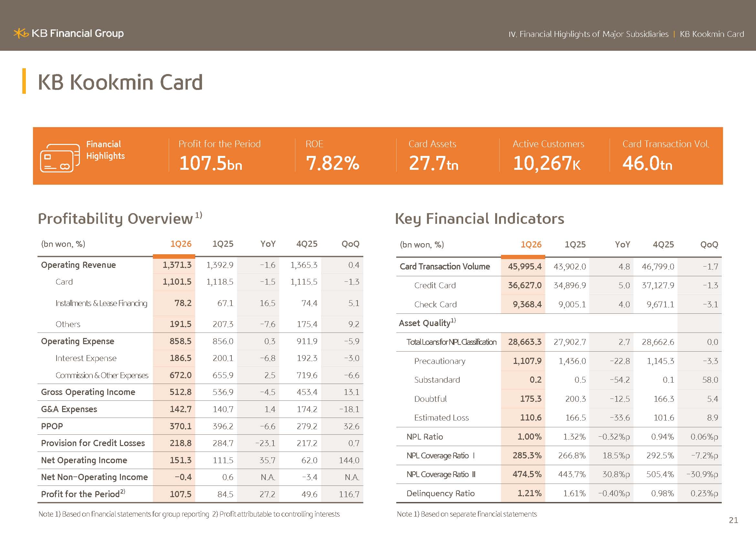756x535 pixels.
Task: Click the page number 21
Action: (734, 520)
